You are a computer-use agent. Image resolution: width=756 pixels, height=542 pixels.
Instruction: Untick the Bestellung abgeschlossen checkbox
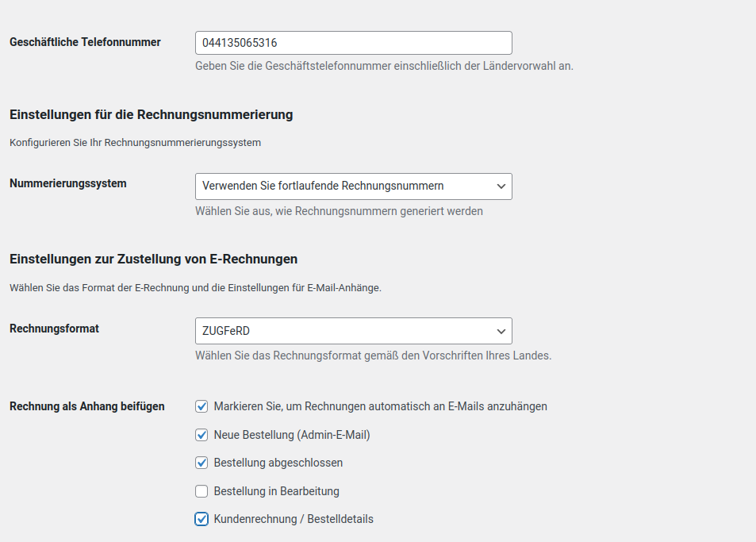pos(201,463)
